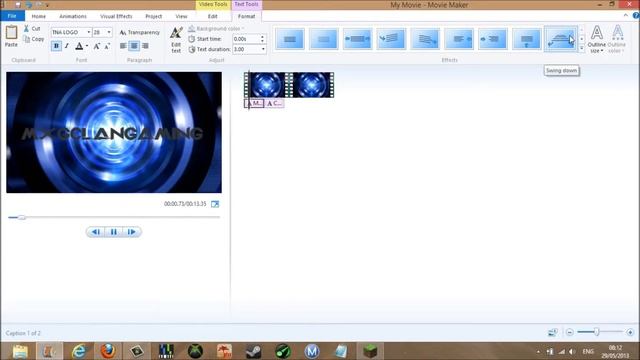The height and width of the screenshot is (360, 640).
Task: Collapse the ribbon with the chevron
Action: [x=626, y=15]
